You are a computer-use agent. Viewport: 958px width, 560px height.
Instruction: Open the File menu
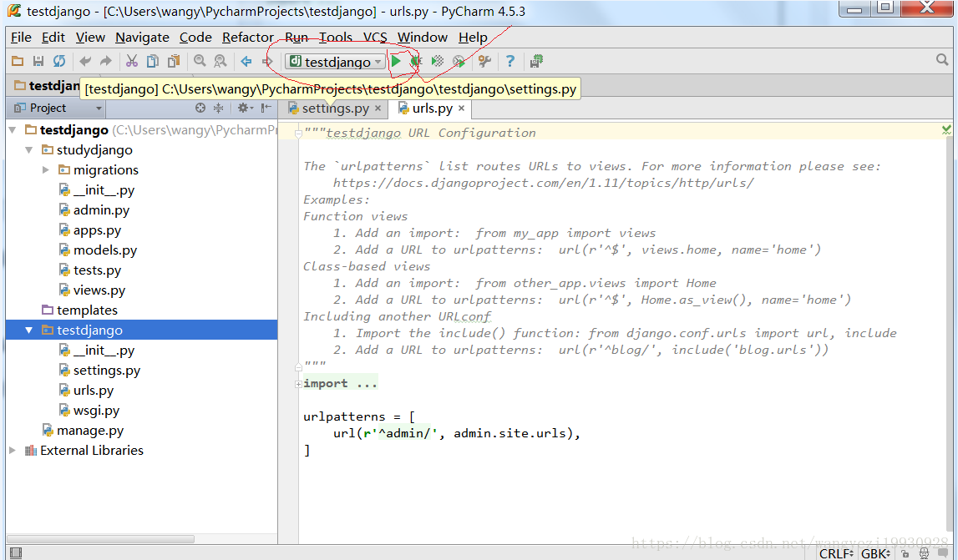pyautogui.click(x=21, y=38)
